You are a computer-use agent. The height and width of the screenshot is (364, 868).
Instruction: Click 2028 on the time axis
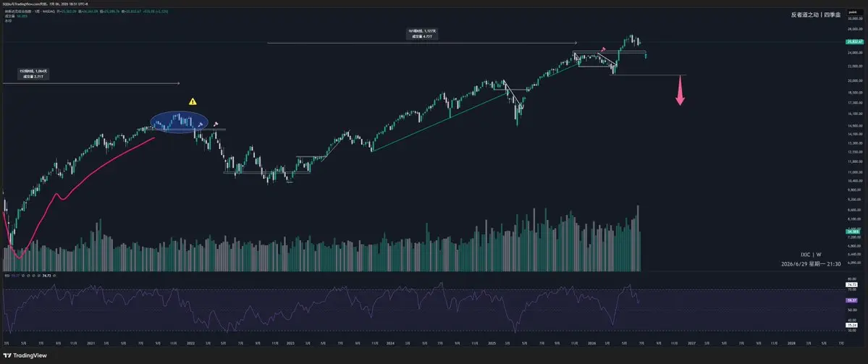pos(791,343)
